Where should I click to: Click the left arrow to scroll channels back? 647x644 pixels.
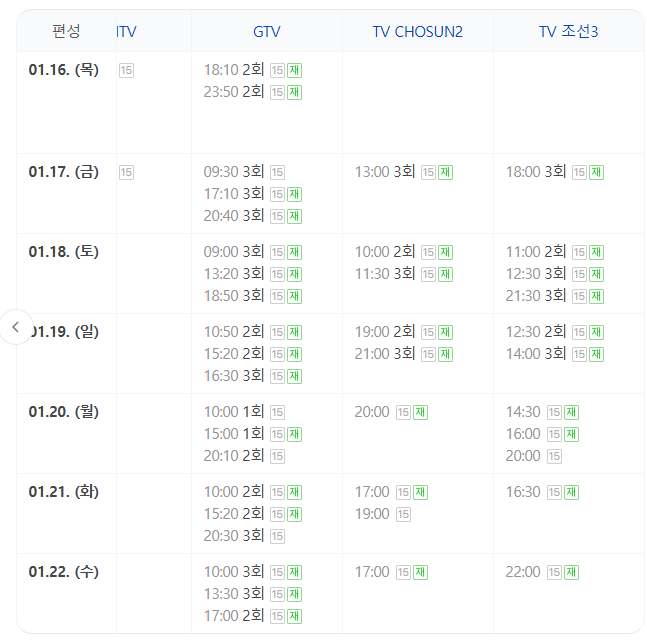tap(16, 327)
